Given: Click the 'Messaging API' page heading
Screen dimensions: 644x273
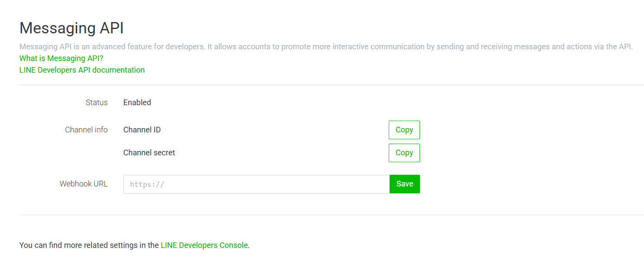Looking at the screenshot, I should click(72, 28).
